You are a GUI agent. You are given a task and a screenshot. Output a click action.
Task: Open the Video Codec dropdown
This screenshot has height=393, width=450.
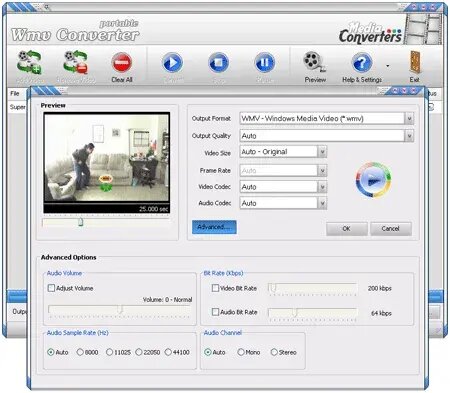pyautogui.click(x=322, y=187)
